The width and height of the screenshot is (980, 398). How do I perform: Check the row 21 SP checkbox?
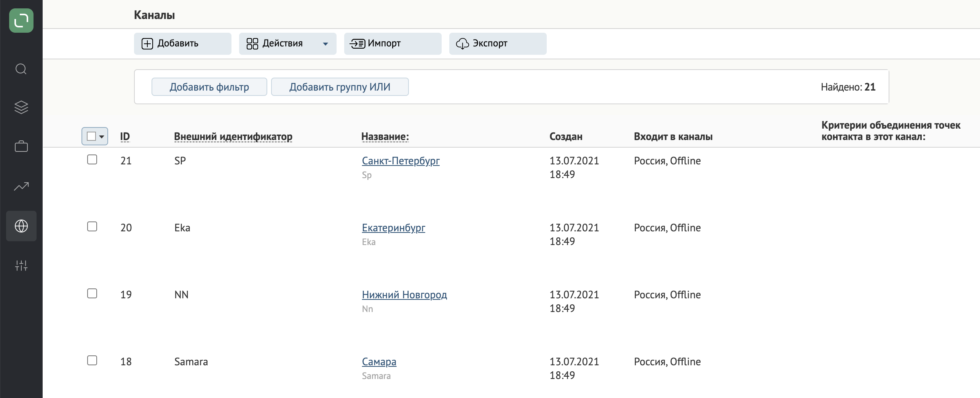tap(92, 159)
